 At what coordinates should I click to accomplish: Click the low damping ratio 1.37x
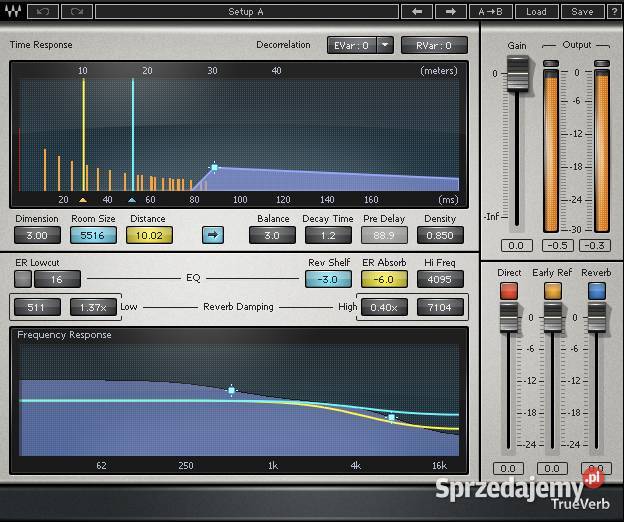[x=93, y=307]
